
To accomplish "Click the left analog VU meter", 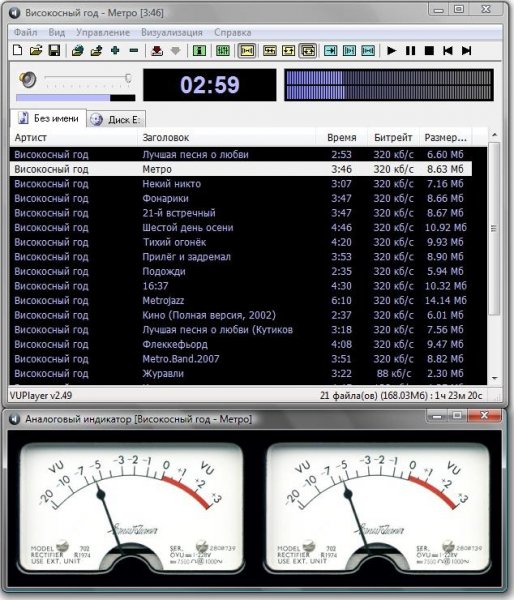I will (131, 507).
